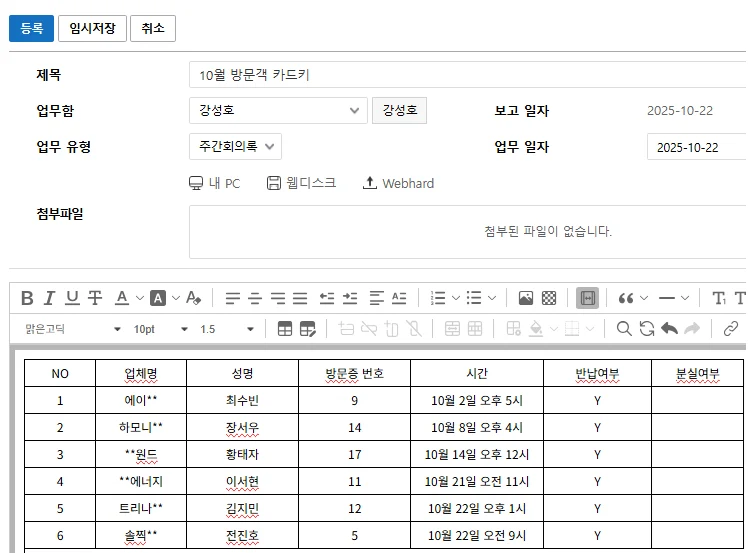
Task: Open the 10pt font size dropdown
Action: (x=160, y=329)
